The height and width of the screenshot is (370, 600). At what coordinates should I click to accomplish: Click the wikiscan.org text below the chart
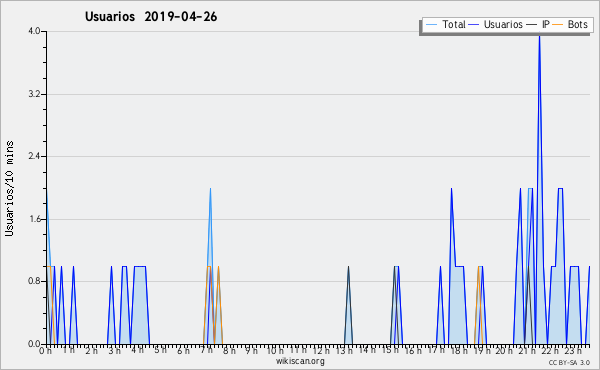click(x=300, y=361)
